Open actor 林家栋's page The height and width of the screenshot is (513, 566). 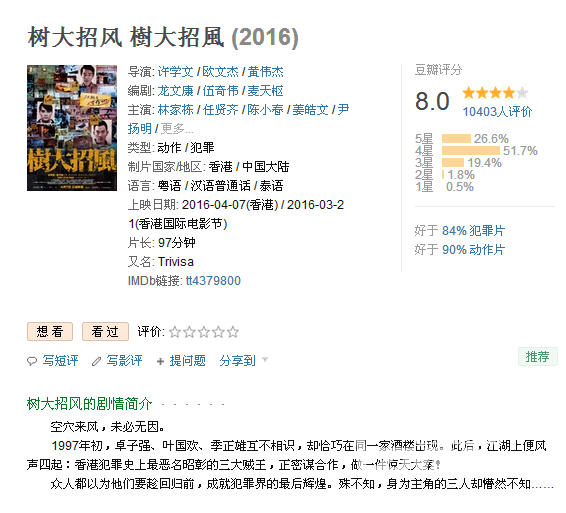tap(175, 109)
